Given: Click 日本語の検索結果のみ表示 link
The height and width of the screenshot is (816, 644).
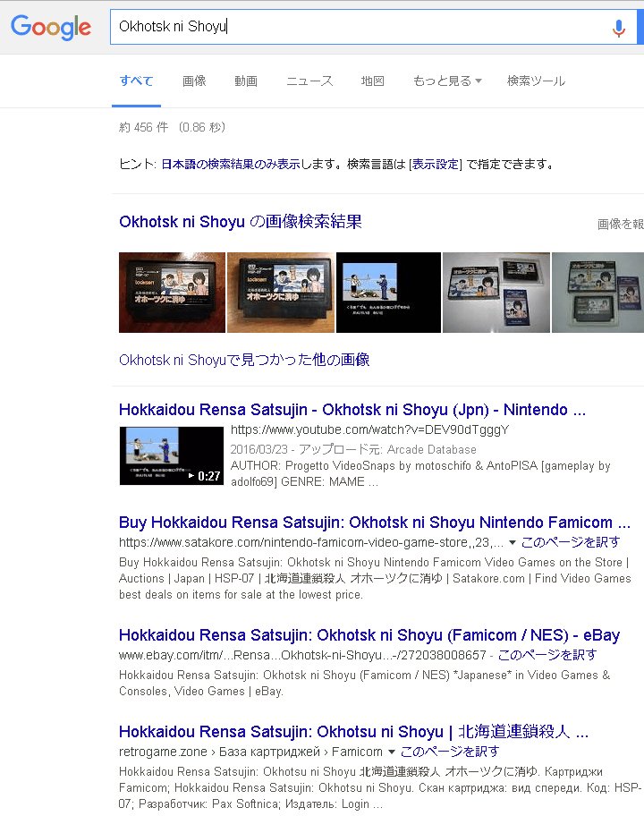Looking at the screenshot, I should [x=231, y=165].
